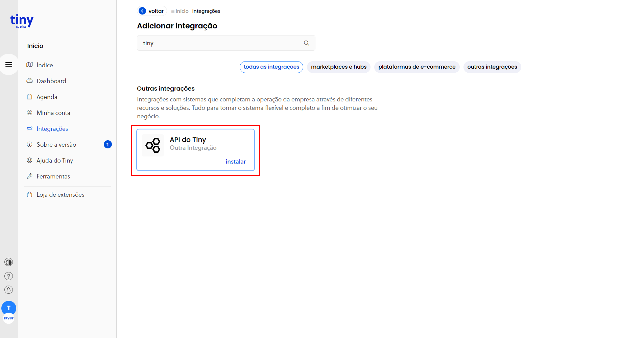Image resolution: width=644 pixels, height=338 pixels.
Task: Click the Loja de extensões bag icon
Action: pos(30,194)
